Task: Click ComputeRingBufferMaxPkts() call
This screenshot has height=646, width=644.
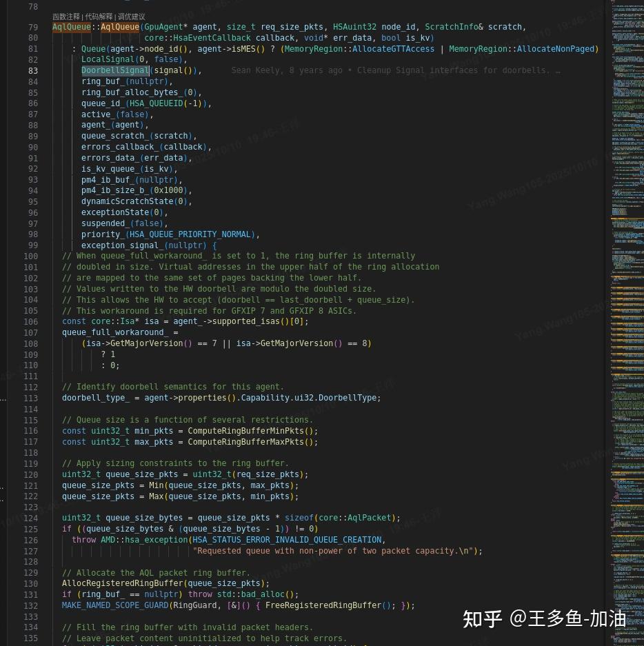Action: click(250, 442)
